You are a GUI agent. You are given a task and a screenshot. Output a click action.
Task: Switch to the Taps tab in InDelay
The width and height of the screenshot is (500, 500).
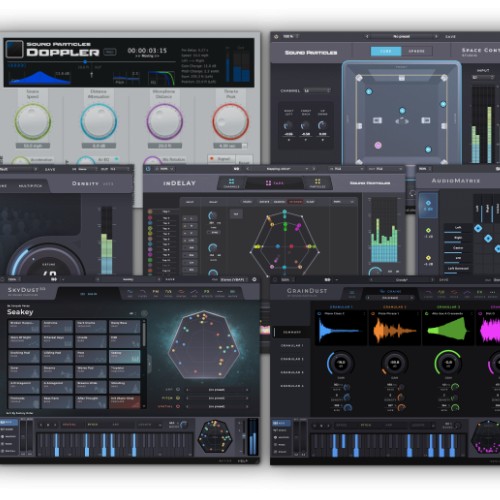(274, 183)
